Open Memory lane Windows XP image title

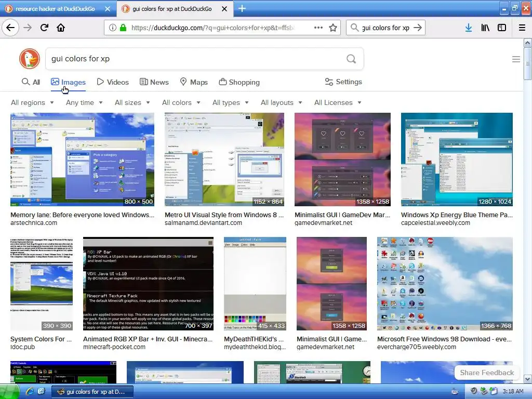pyautogui.click(x=82, y=215)
